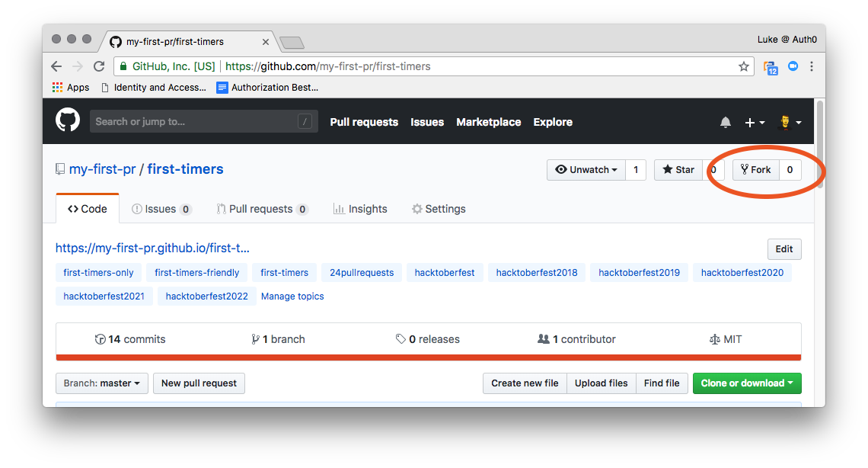Open the Chrome three-dot menu
The width and height of the screenshot is (868, 468).
(812, 66)
